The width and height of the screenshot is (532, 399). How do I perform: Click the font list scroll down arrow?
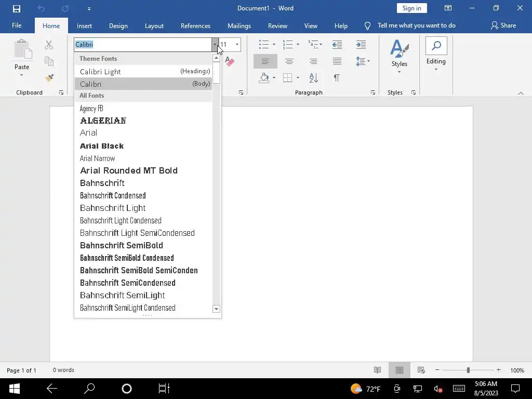click(x=216, y=309)
